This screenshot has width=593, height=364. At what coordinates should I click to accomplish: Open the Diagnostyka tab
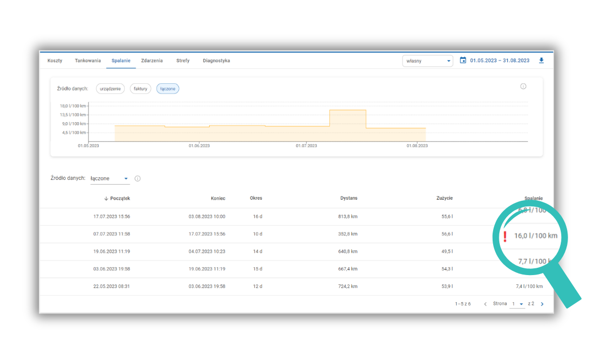[216, 61]
